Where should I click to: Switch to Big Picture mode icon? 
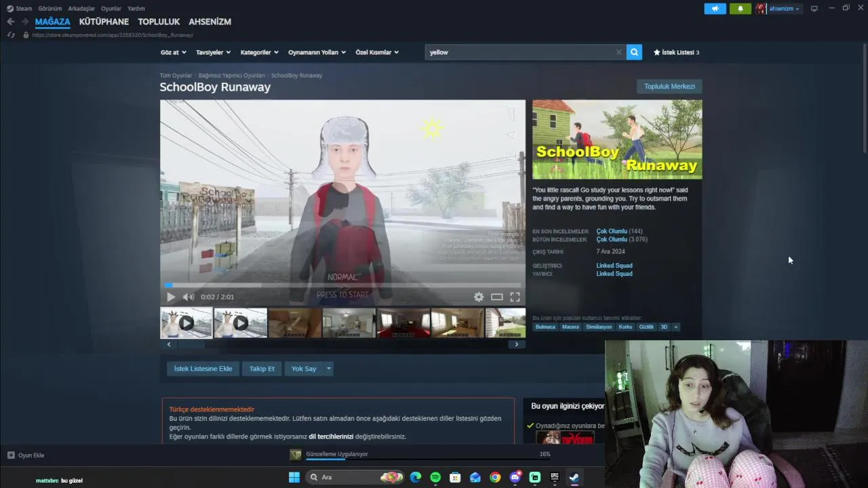pos(814,8)
